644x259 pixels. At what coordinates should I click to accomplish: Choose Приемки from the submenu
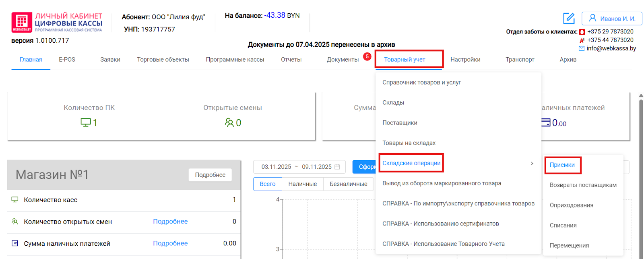tap(562, 165)
